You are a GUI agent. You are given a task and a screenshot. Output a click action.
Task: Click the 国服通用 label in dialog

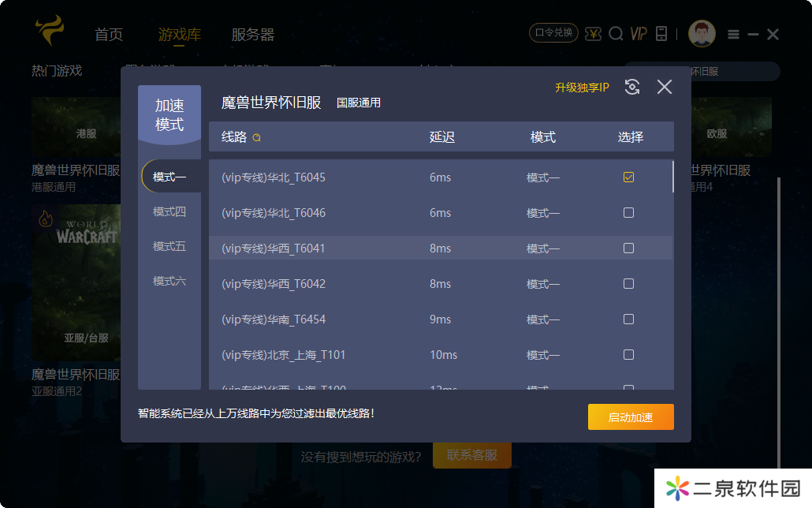tap(359, 103)
